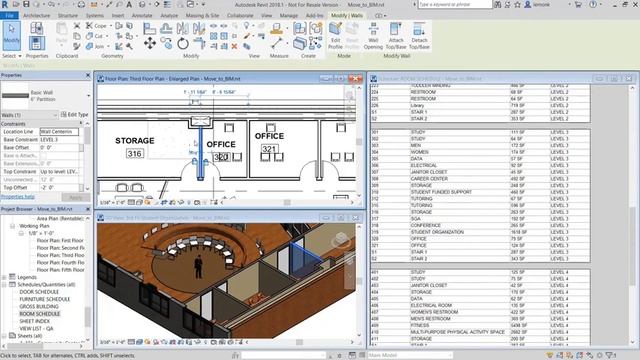
Task: Click the keyword search box
Action: (x=455, y=4)
